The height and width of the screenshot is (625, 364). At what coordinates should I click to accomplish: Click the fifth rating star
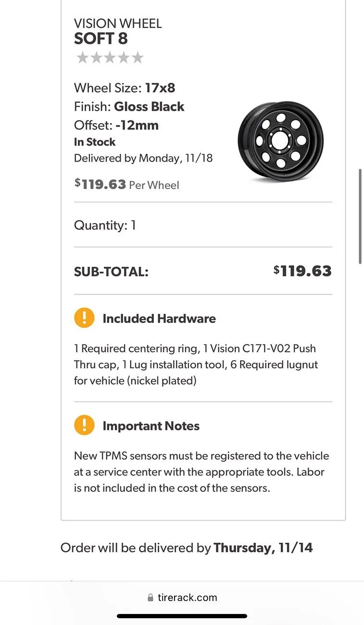[x=138, y=58]
